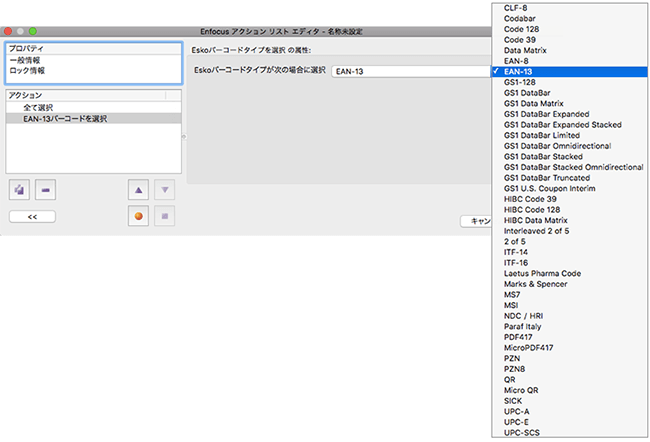Image resolution: width=650 pixels, height=442 pixels.
Task: Click the remove action minus button
Action: [x=46, y=190]
